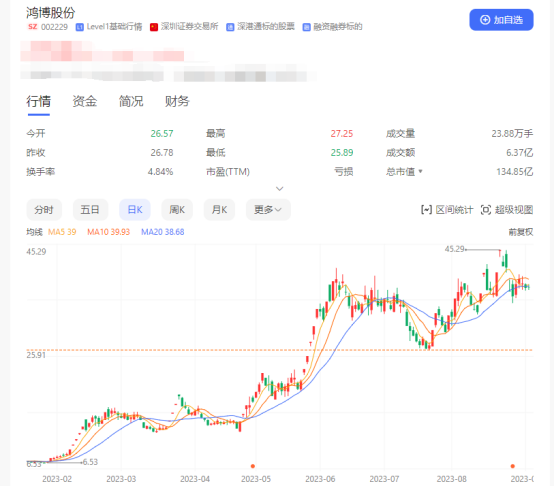Click the 深圳证券交易所 flag icon
554x487 pixels.
click(154, 27)
